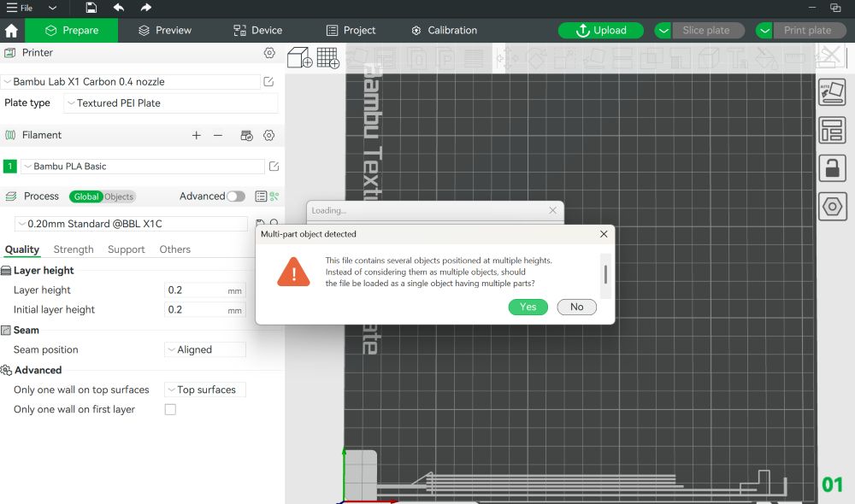Screen dimensions: 855x504
Task: Open Seam position Aligned dropdown
Action: 205,349
